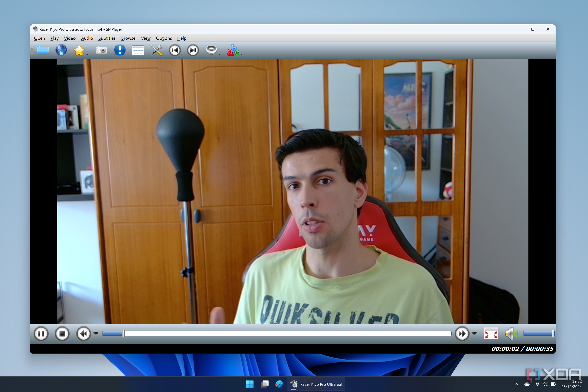Go to next file in playlist
The image size is (588, 392).
click(193, 50)
